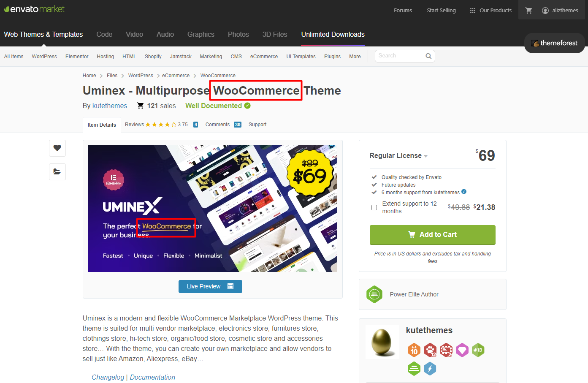Click the Power Elite Author badge
The height and width of the screenshot is (383, 588).
pyautogui.click(x=374, y=294)
